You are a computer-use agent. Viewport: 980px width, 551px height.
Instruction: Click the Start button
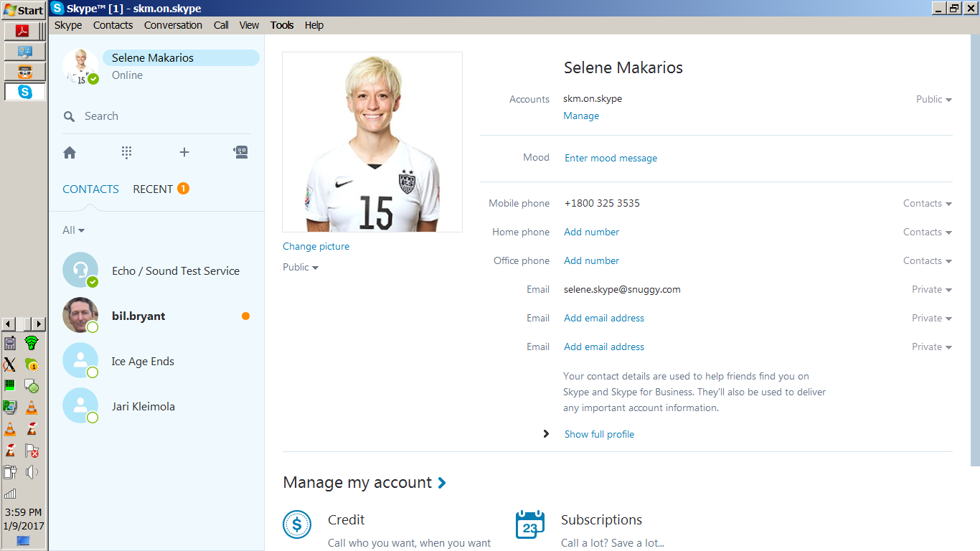[24, 10]
